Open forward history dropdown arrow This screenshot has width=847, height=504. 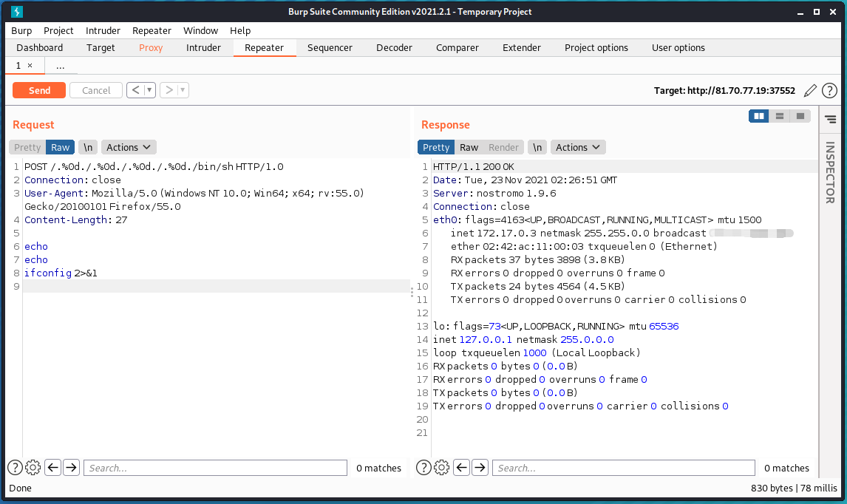(183, 90)
